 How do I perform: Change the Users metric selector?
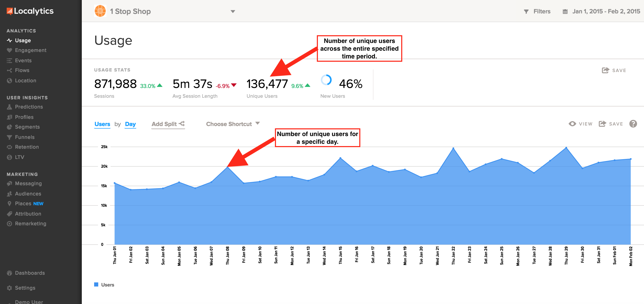(x=102, y=124)
